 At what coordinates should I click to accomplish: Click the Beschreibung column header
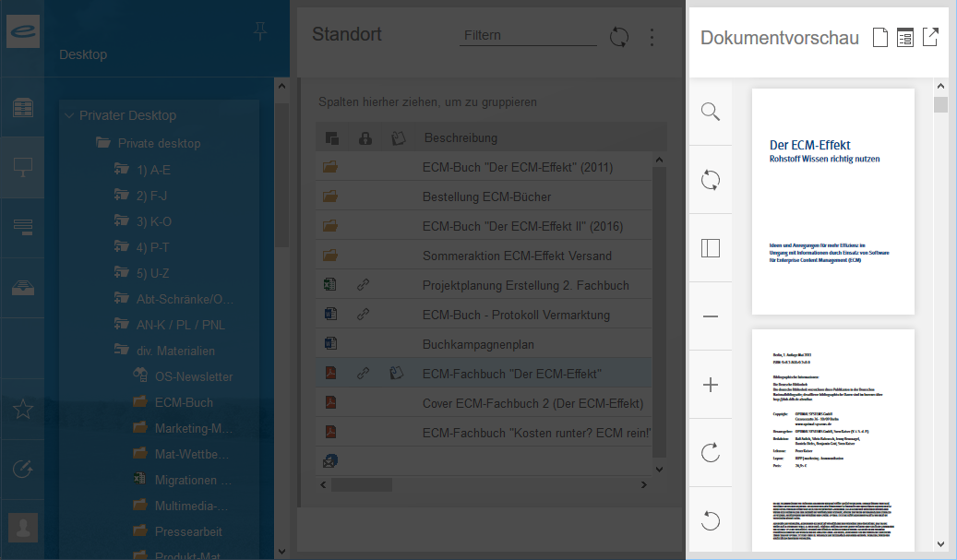[x=461, y=138]
